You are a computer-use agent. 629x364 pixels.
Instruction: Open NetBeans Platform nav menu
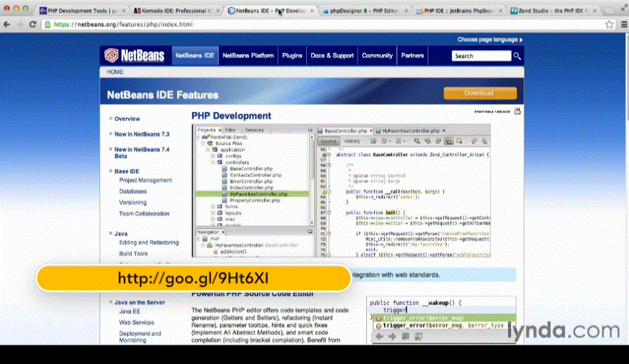pyautogui.click(x=248, y=56)
